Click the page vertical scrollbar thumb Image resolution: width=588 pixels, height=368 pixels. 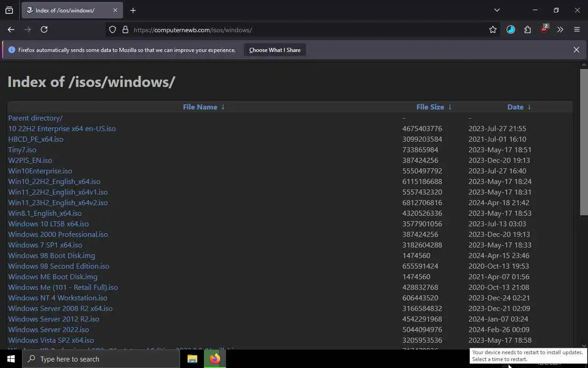coord(584,142)
